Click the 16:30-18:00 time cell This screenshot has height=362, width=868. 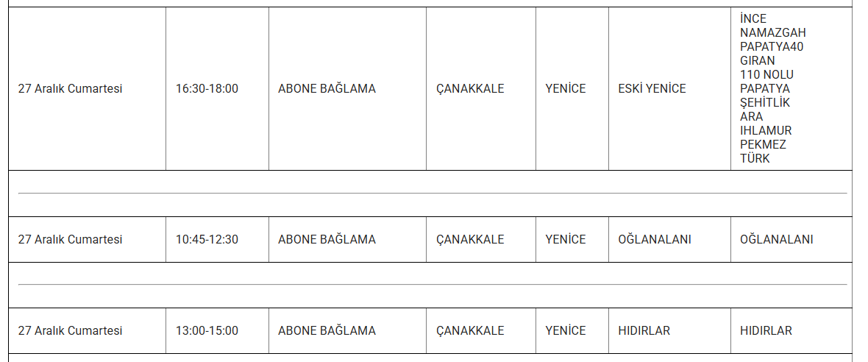(x=207, y=89)
